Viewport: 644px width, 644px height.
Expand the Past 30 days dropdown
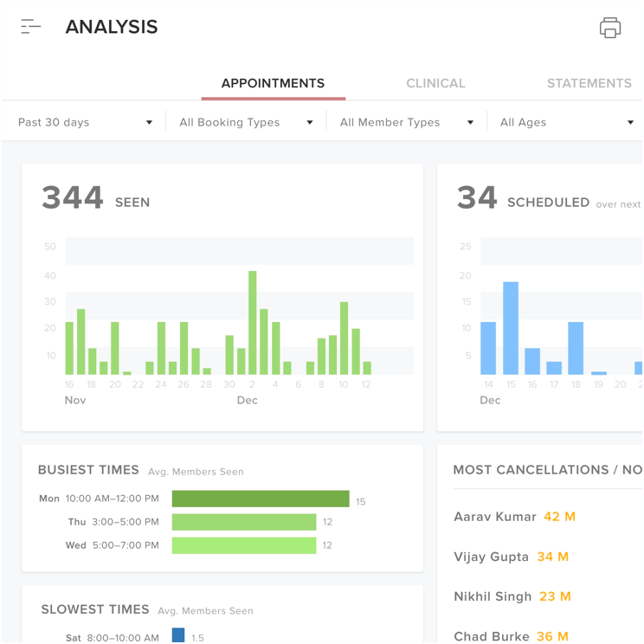click(x=86, y=122)
